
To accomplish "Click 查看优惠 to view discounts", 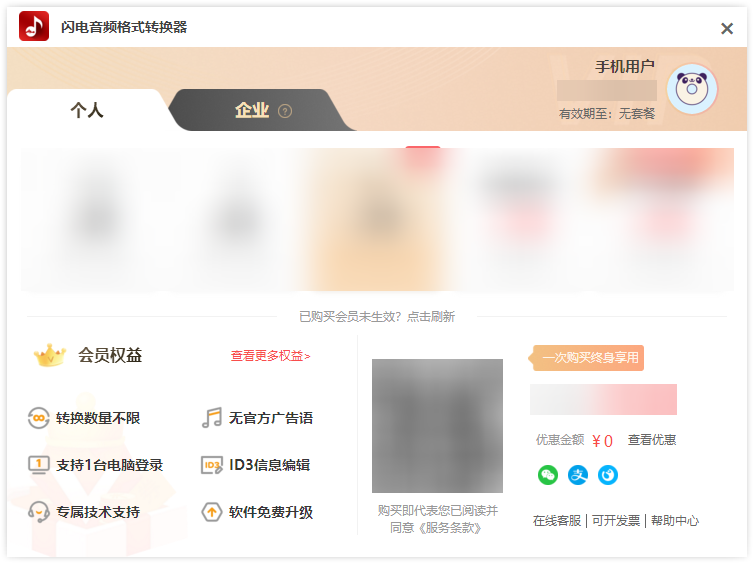I will point(652,440).
